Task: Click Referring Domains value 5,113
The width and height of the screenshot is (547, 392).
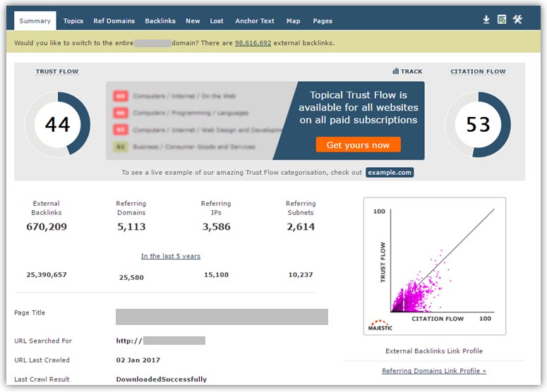Action: pos(131,227)
